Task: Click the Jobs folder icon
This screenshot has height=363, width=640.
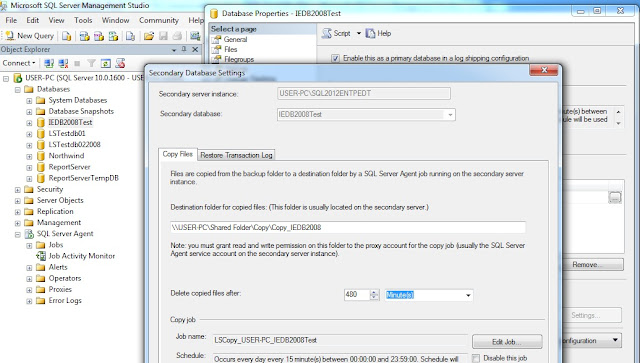Action: pyautogui.click(x=40, y=245)
